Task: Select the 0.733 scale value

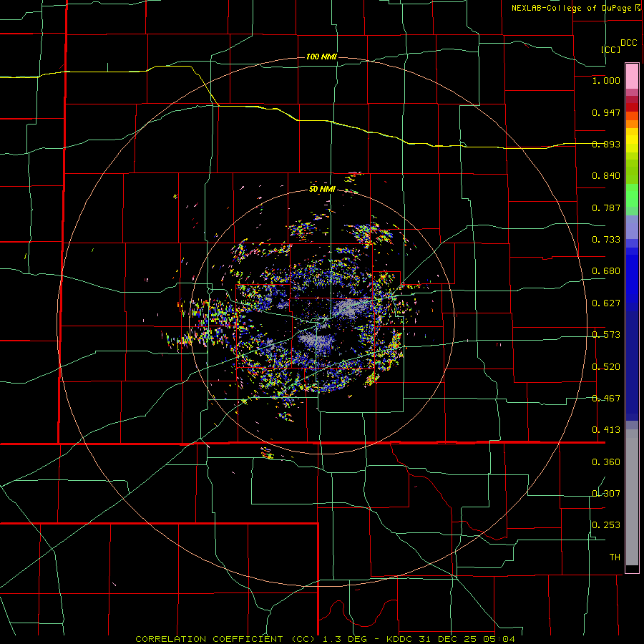Action: (606, 240)
